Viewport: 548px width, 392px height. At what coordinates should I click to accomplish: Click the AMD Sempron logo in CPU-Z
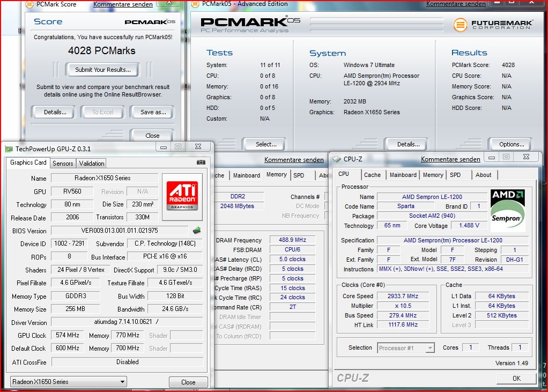(507, 211)
